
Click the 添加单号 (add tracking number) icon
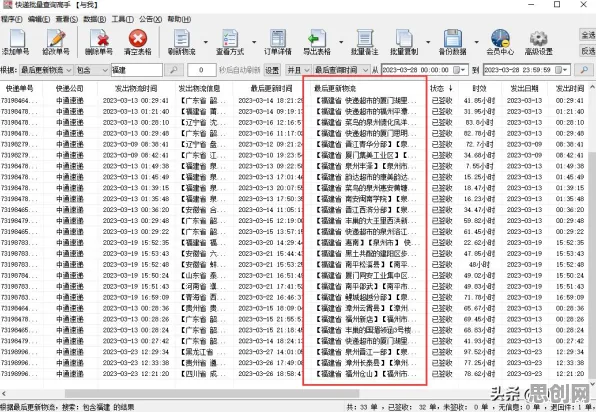pos(16,42)
